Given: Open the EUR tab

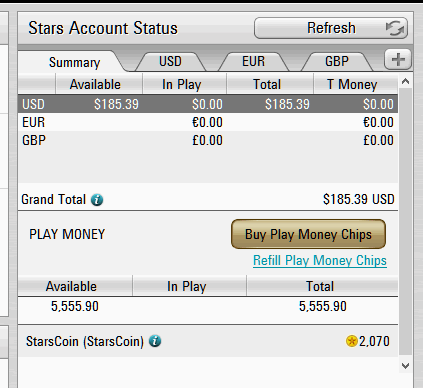Looking at the screenshot, I should [253, 62].
